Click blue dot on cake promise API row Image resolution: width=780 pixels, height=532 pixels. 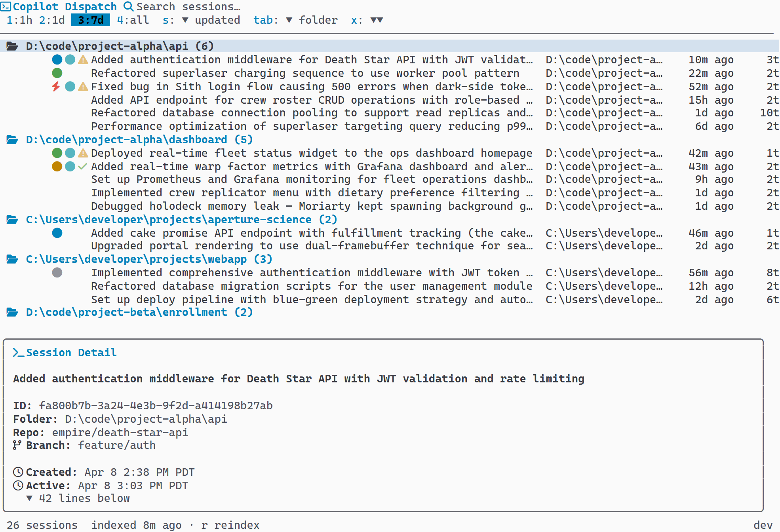point(57,233)
